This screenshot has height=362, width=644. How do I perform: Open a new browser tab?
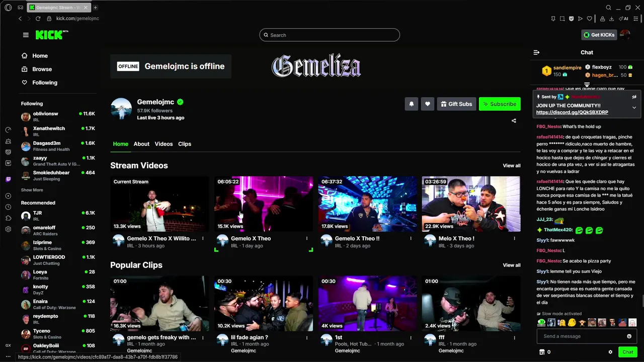coord(95,8)
